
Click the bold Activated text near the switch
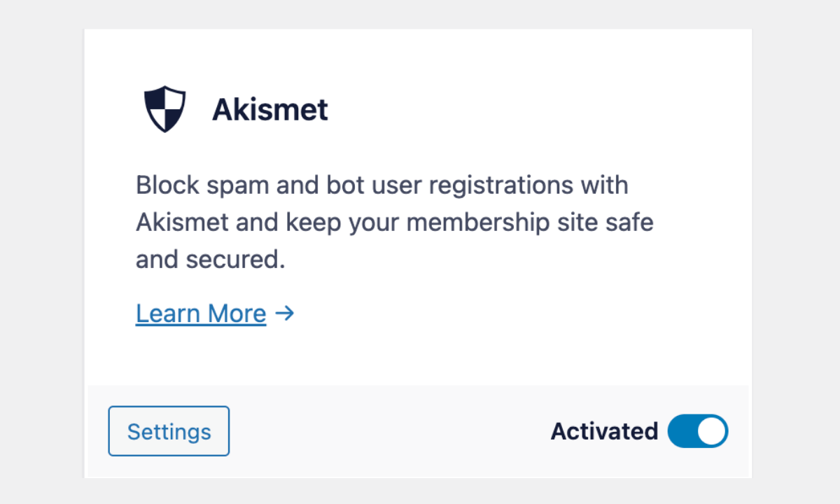pyautogui.click(x=604, y=431)
